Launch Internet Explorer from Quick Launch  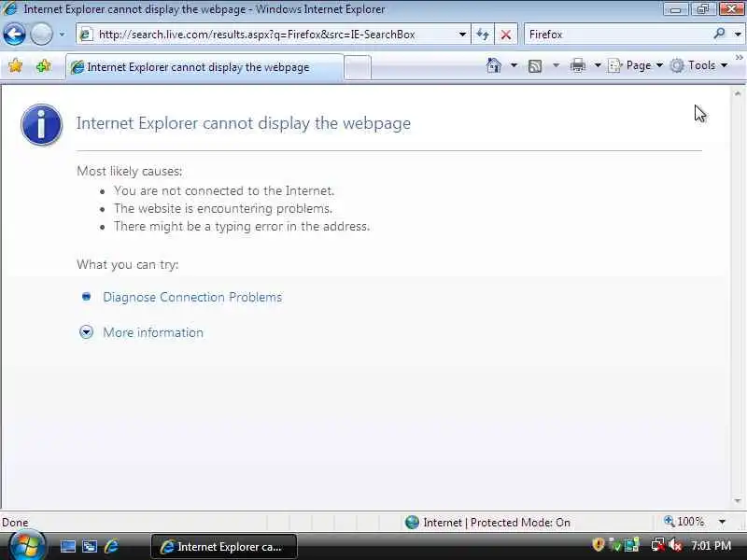point(111,546)
